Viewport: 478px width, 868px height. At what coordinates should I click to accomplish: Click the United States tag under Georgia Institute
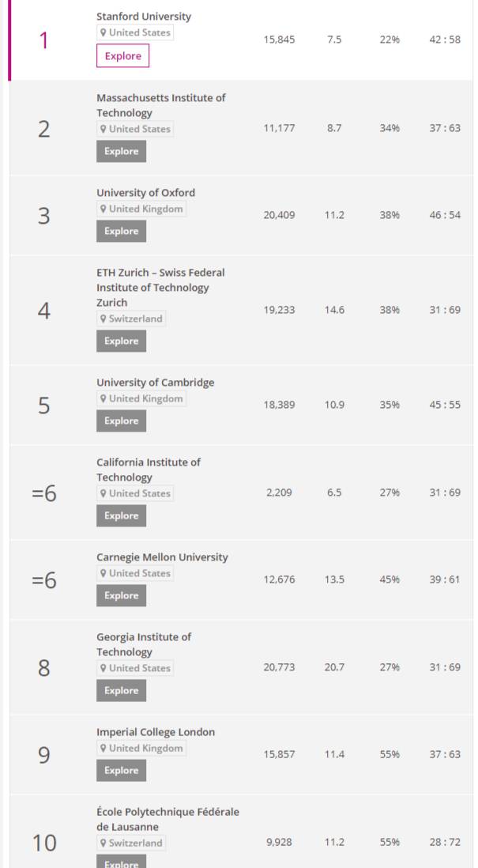(x=135, y=668)
